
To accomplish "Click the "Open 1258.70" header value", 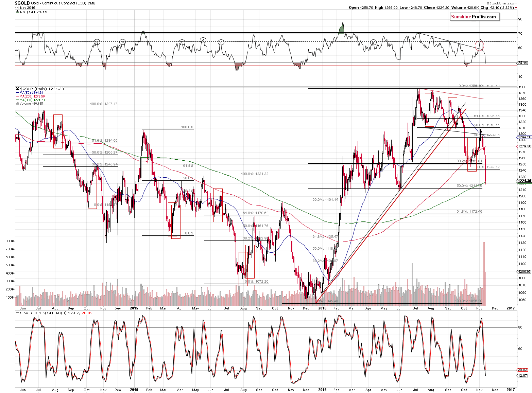I will pos(361,7).
